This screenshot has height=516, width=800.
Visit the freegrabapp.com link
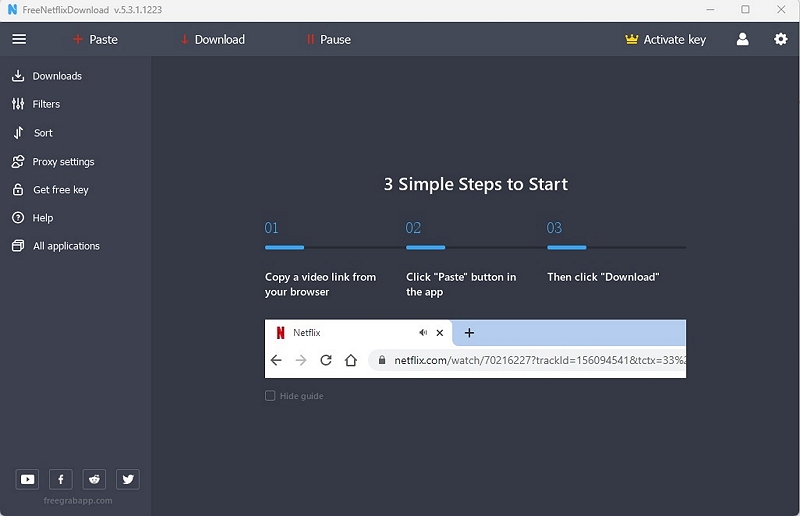[x=78, y=501]
